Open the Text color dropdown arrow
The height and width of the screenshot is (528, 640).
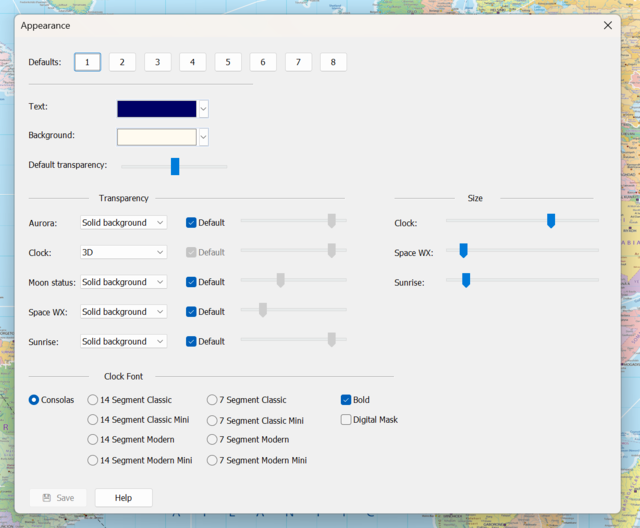click(x=203, y=109)
